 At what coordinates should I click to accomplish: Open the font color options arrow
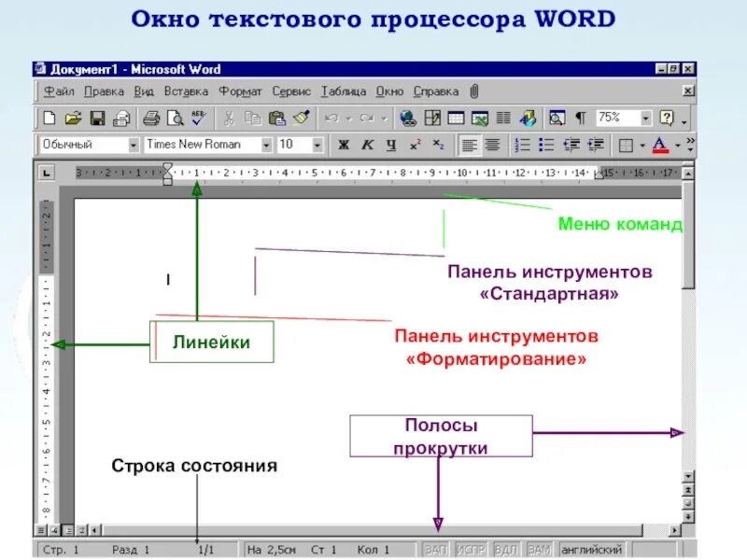[x=678, y=146]
